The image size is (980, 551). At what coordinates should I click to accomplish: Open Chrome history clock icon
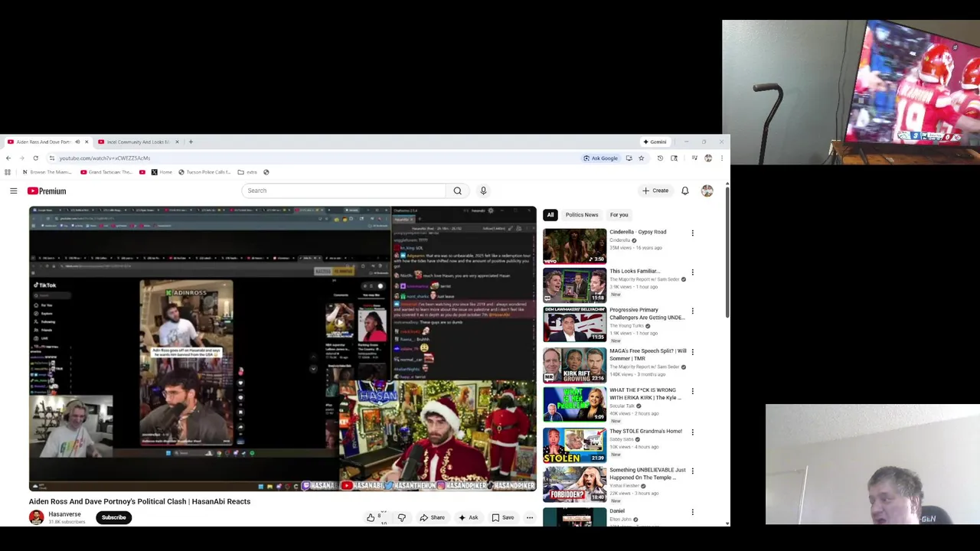pos(660,158)
